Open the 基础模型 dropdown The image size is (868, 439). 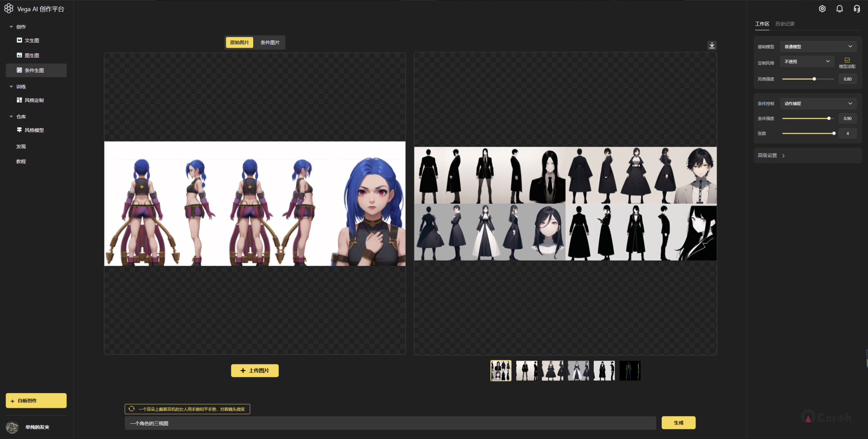(818, 47)
